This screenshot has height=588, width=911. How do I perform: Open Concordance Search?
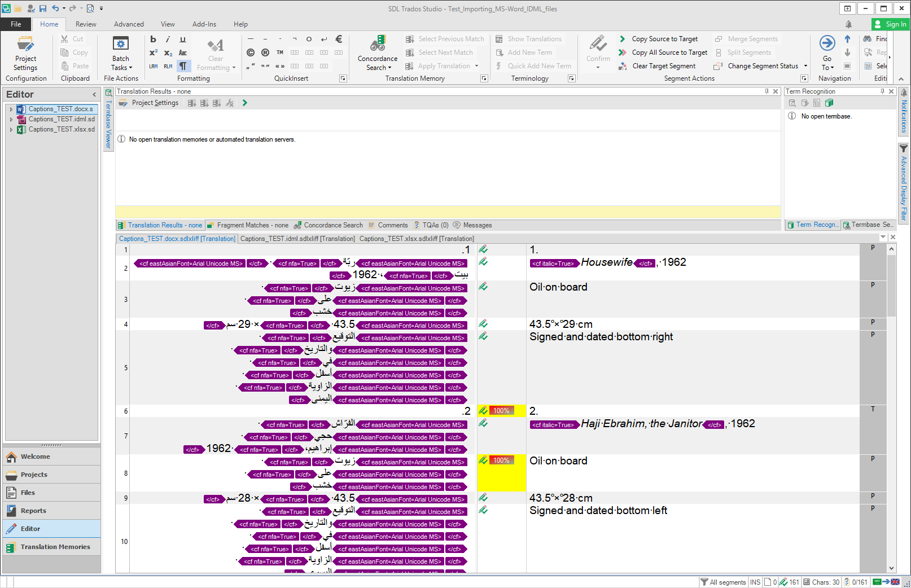pyautogui.click(x=378, y=54)
